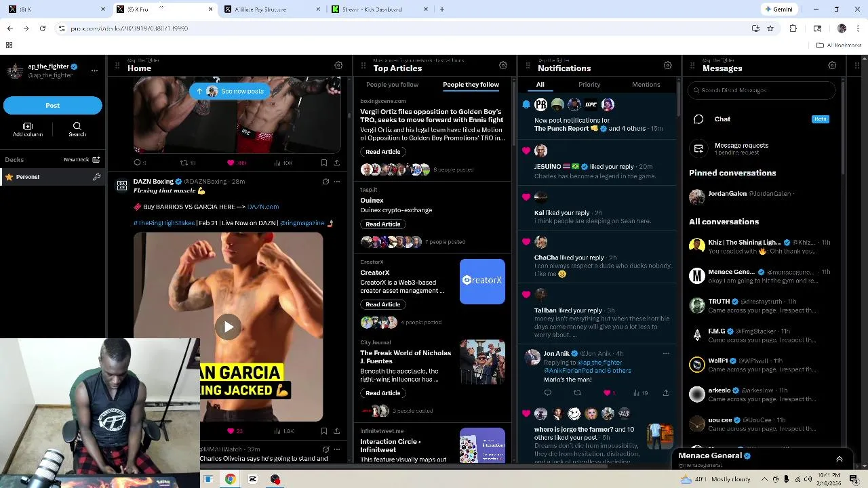Open Chrome menu with three dots
The width and height of the screenshot is (868, 488).
(859, 28)
